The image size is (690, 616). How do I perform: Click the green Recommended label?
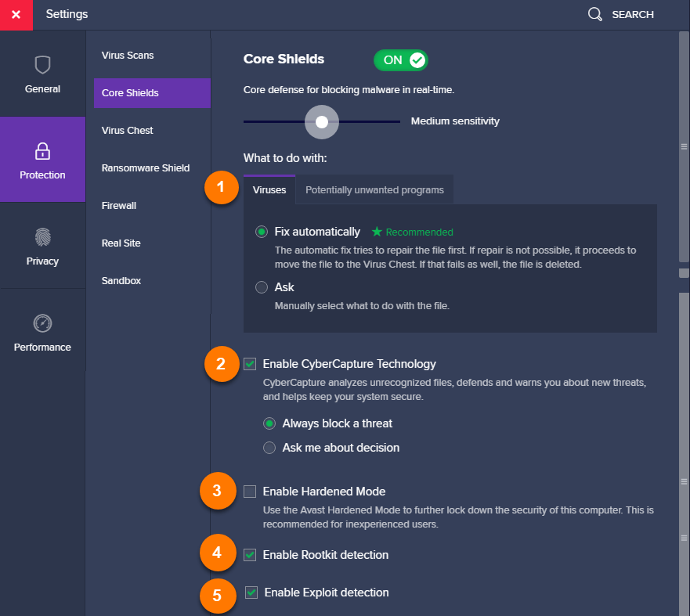pos(419,232)
